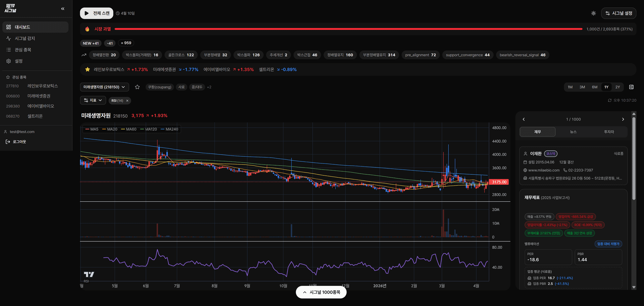
Task: Switch to the 뉴스 tab
Action: tap(573, 132)
